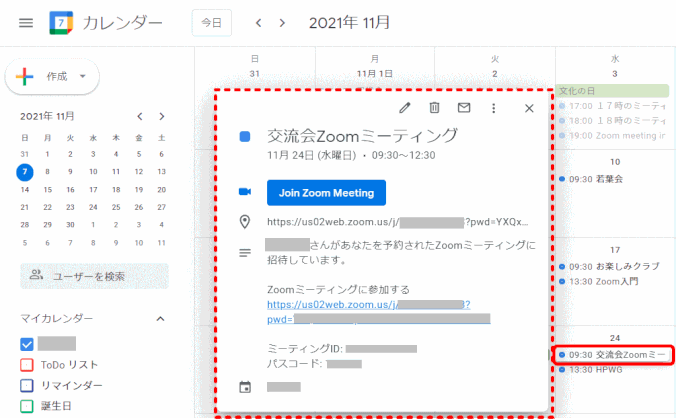Image resolution: width=676 pixels, height=419 pixels.
Task: Click the pwd= link line
Action: click(379, 319)
